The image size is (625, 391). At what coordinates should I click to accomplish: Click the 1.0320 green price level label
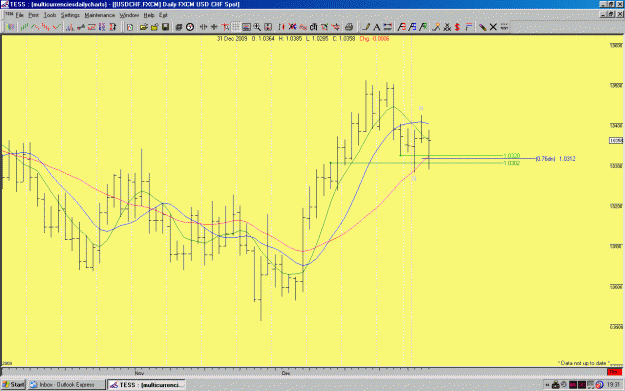pyautogui.click(x=512, y=155)
